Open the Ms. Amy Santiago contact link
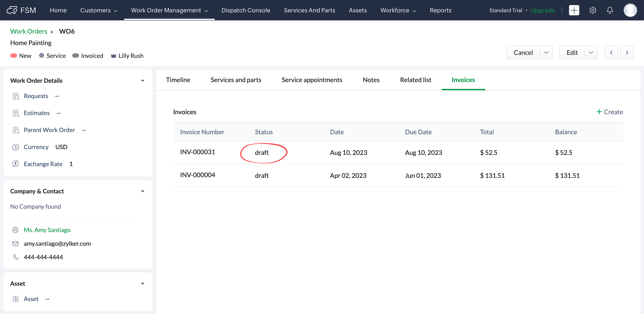The height and width of the screenshot is (314, 644). [47, 230]
